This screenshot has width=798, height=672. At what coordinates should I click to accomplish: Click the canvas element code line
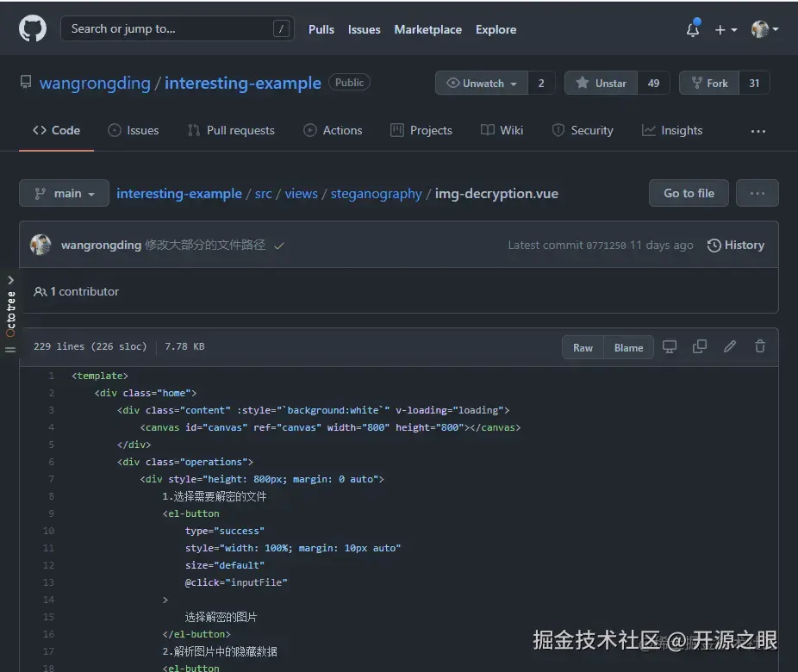331,428
